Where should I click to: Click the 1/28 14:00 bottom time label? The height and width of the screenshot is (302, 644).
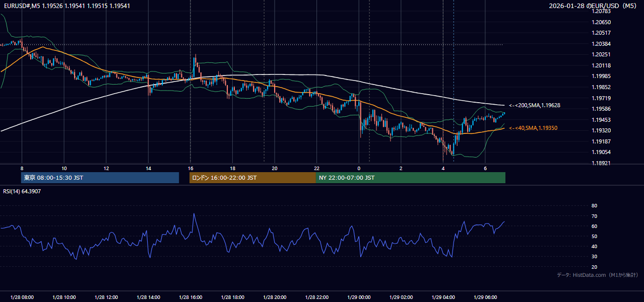pyautogui.click(x=148, y=297)
